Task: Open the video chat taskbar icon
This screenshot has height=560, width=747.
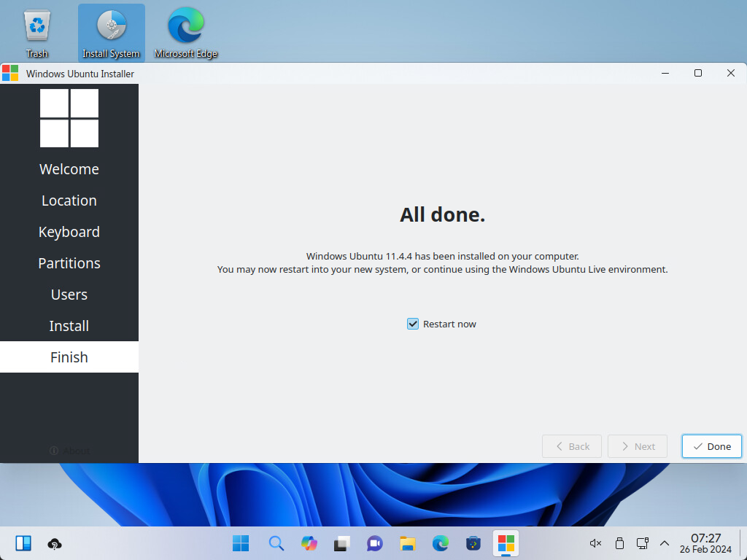Action: 374,543
